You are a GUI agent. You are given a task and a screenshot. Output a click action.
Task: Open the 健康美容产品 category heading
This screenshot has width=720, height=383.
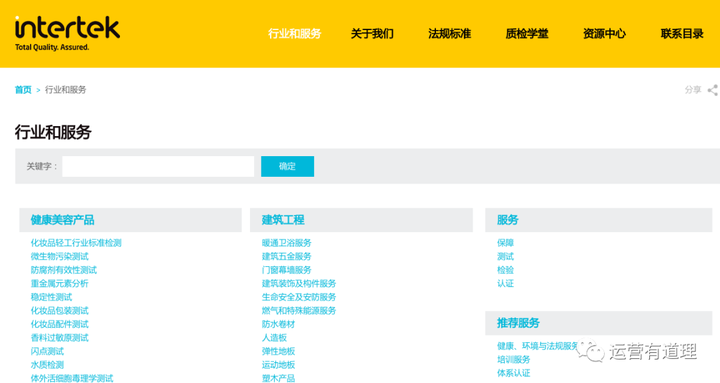[x=62, y=220]
